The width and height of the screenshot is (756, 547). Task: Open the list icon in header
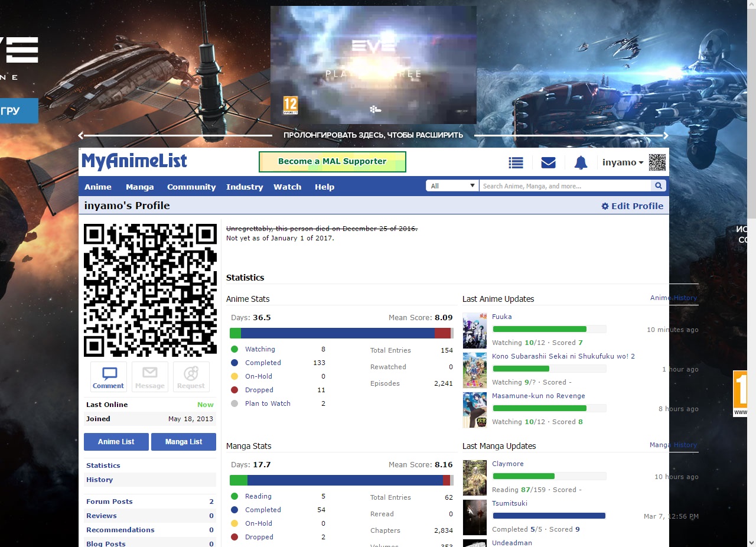point(516,162)
